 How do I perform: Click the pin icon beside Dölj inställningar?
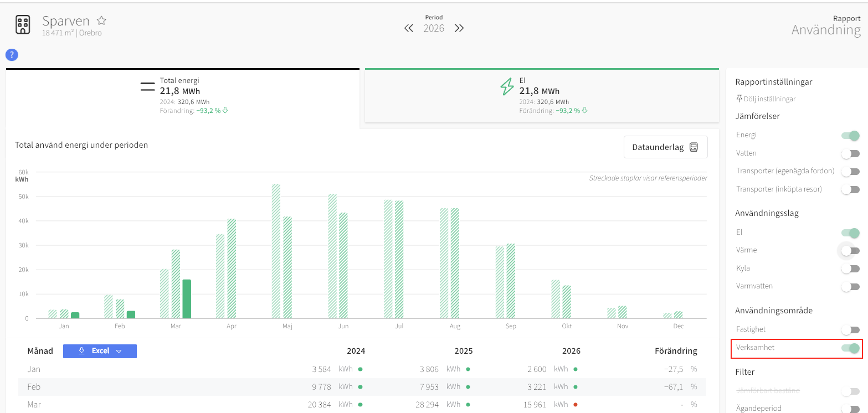pos(739,99)
